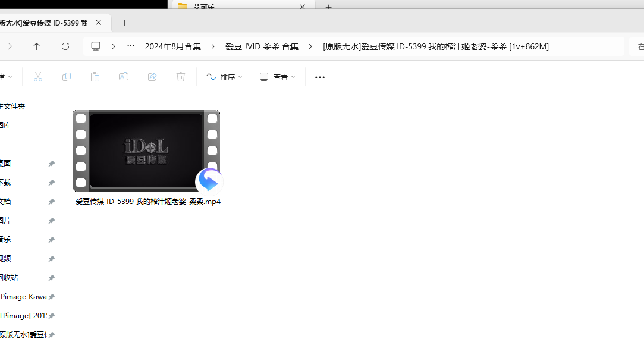
Task: Click the Share icon in toolbar
Action: point(152,77)
